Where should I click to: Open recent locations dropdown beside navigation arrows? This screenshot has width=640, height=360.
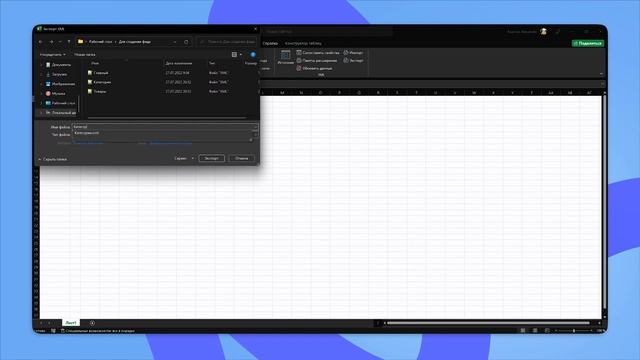(x=60, y=42)
